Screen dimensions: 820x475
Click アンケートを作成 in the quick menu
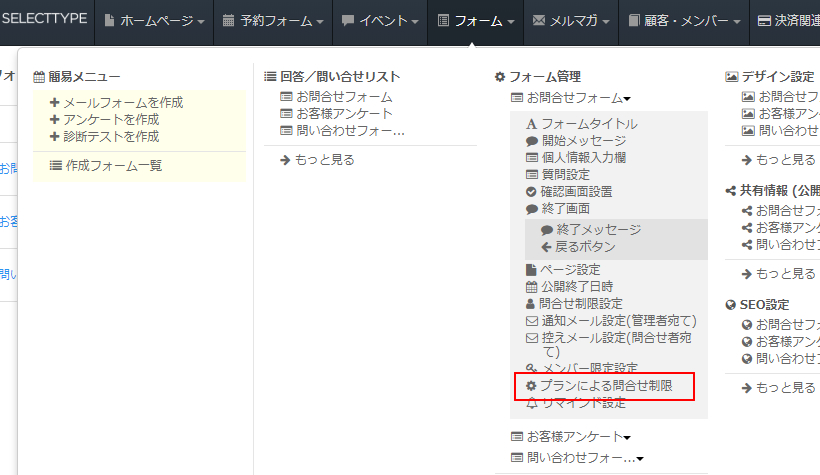pos(110,119)
